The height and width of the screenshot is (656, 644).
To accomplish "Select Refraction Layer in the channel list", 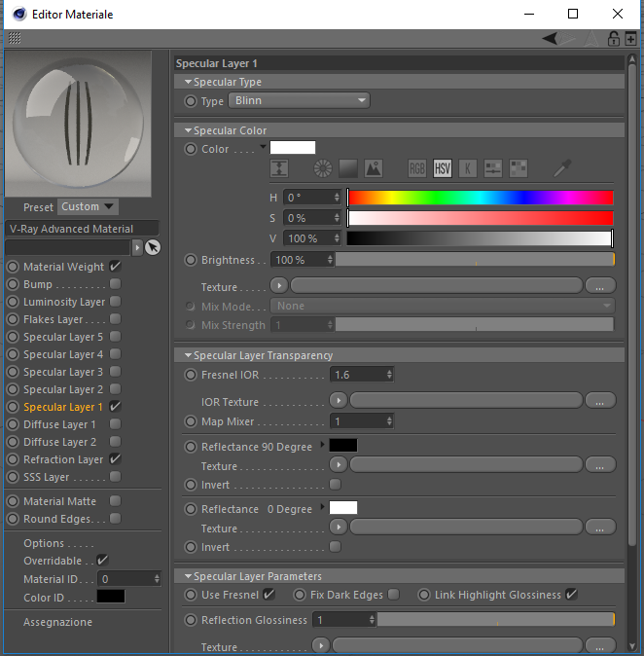I will pos(63,459).
